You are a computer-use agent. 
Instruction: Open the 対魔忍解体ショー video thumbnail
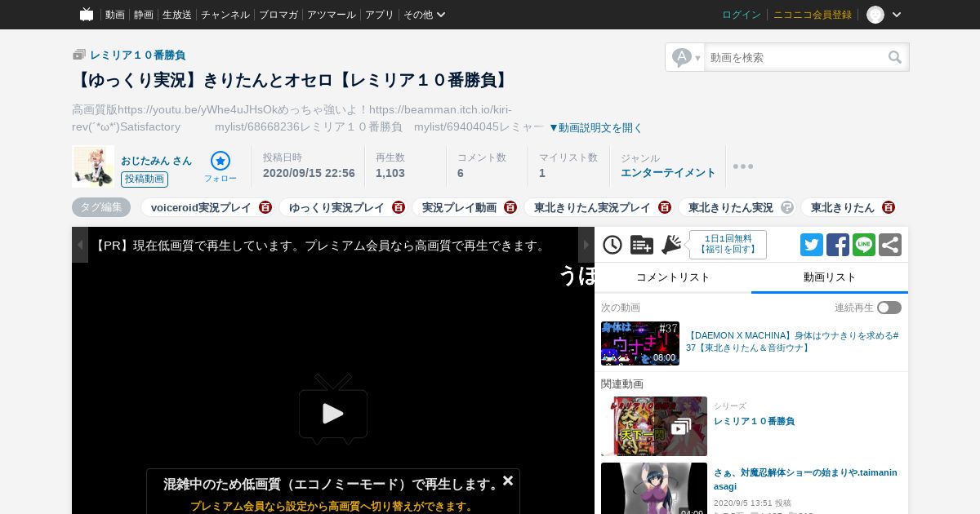click(654, 489)
